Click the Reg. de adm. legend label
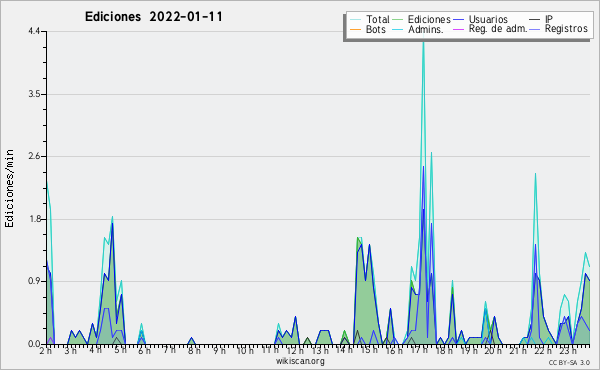 [x=498, y=29]
